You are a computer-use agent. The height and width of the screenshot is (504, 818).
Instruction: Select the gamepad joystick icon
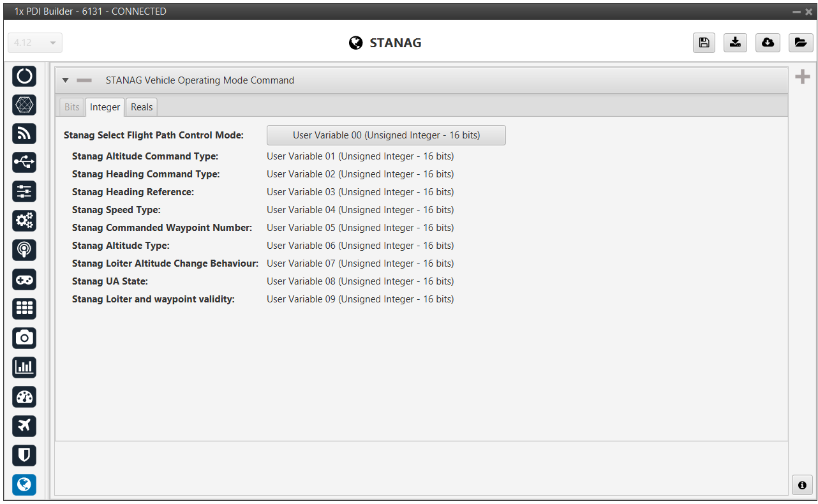click(x=24, y=279)
